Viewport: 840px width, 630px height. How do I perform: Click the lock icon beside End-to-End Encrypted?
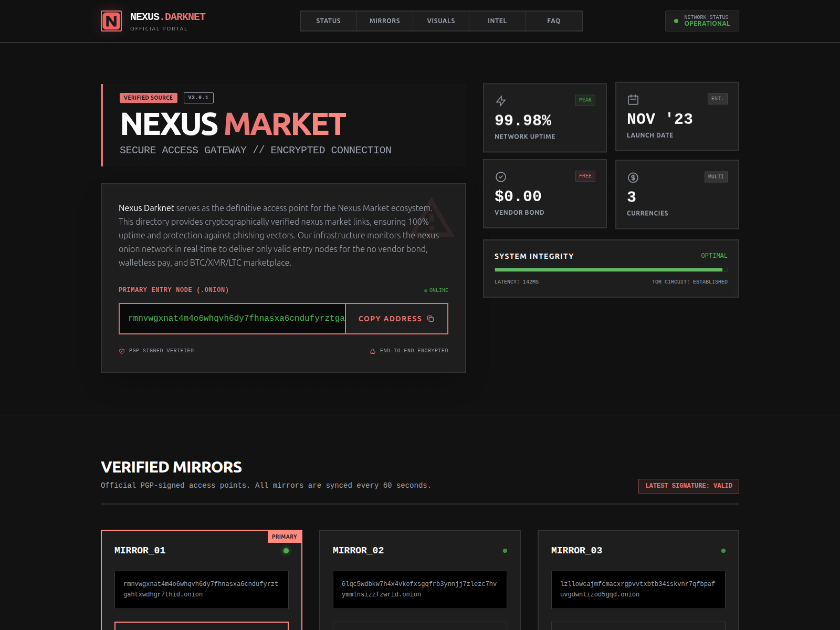(373, 351)
